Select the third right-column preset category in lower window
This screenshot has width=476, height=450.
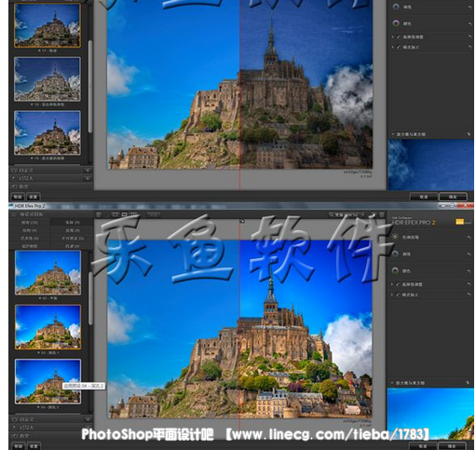(73, 238)
